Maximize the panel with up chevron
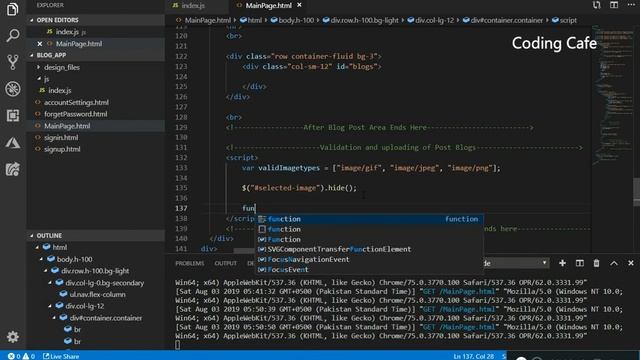The height and width of the screenshot is (360, 640). click(614, 263)
